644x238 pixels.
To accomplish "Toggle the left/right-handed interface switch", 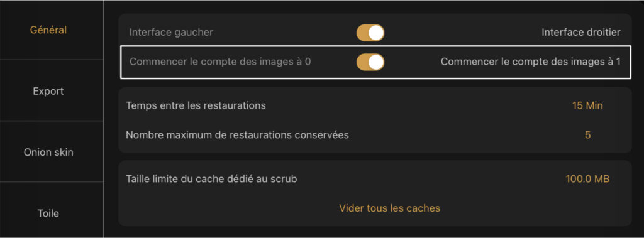I will click(x=370, y=33).
